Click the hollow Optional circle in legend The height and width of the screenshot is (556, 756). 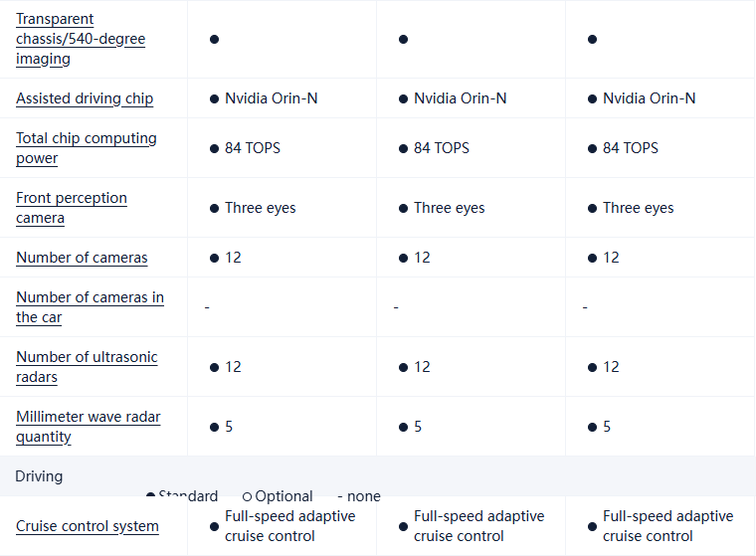tap(247, 496)
